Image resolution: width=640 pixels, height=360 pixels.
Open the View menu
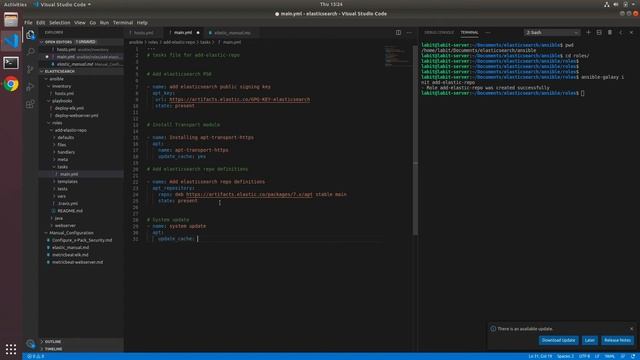click(x=80, y=22)
